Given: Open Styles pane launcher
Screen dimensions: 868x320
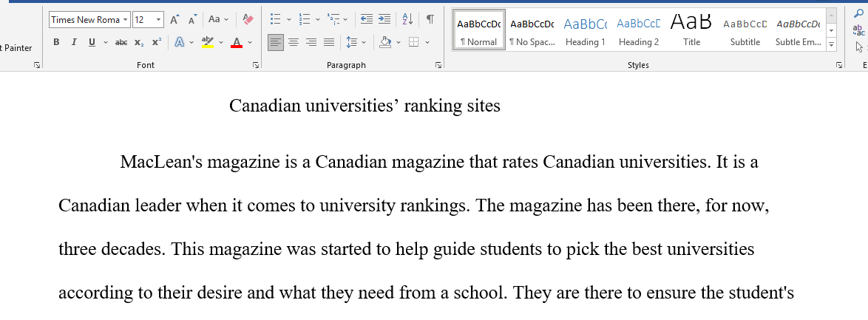Looking at the screenshot, I should pyautogui.click(x=838, y=65).
